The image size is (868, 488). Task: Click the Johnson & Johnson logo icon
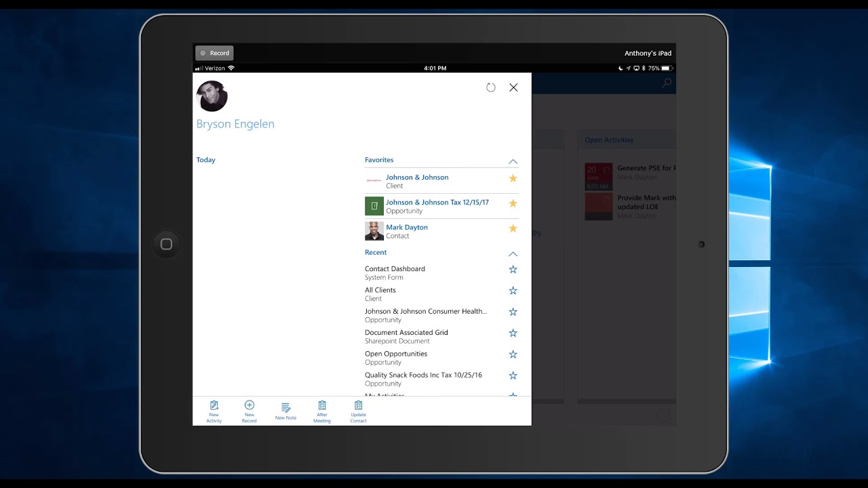[374, 181]
